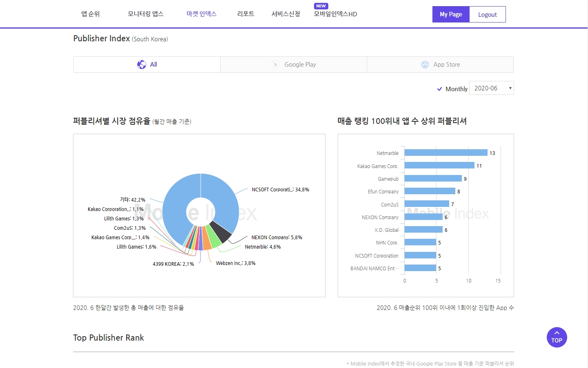Click the X.D. Global axis label
Viewport: 588px width, 368px height.
point(387,230)
